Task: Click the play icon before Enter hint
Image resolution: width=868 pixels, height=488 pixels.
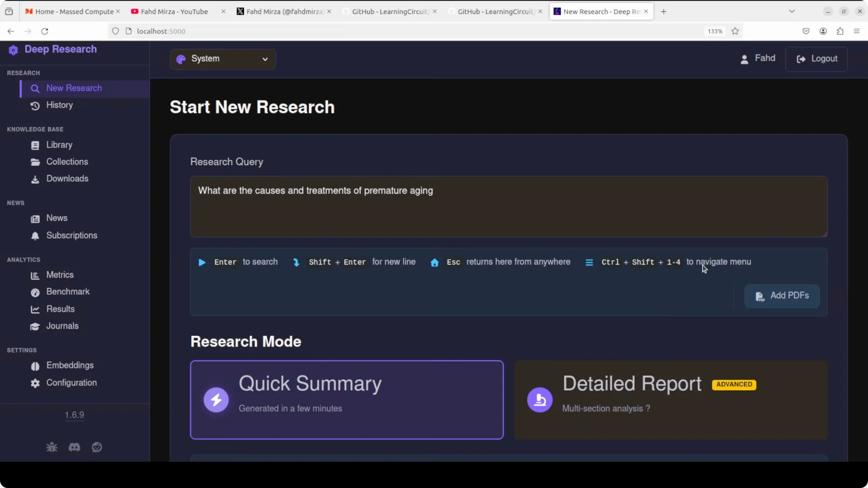Action: coord(202,263)
